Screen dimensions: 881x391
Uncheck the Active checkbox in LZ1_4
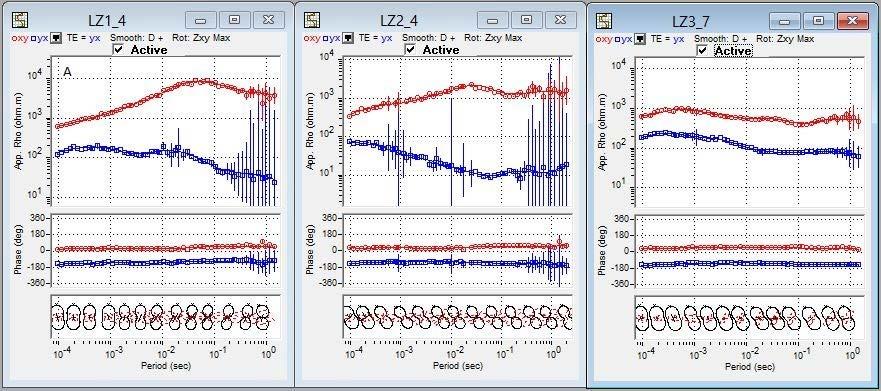[119, 49]
